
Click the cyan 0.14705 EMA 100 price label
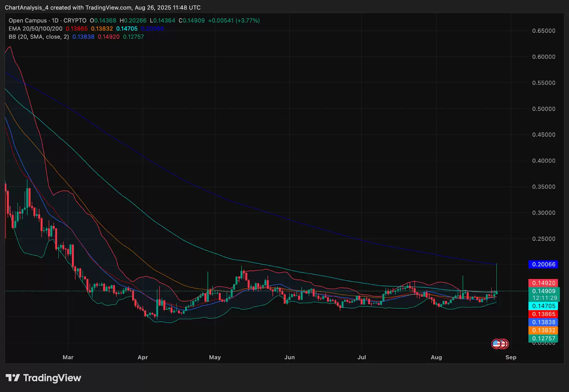click(543, 306)
